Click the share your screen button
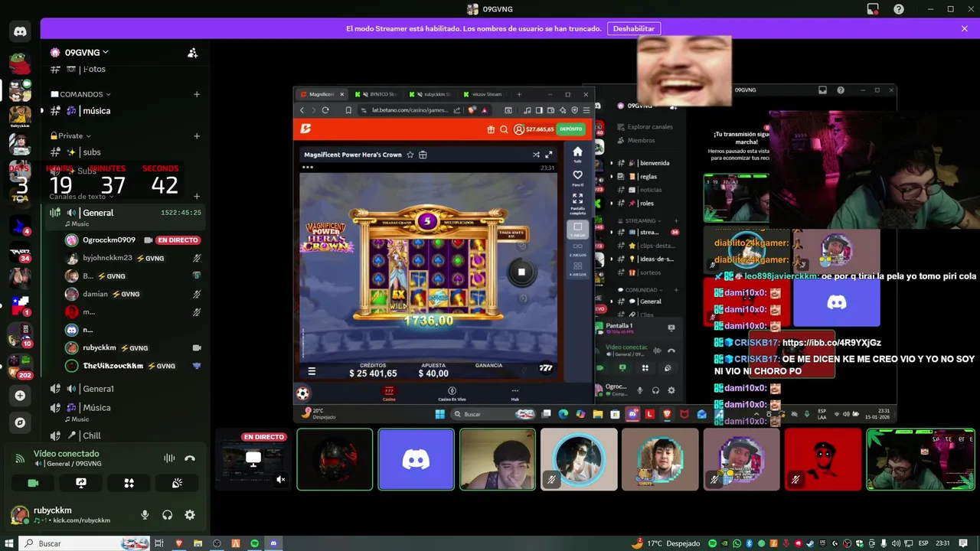Screen dimensions: 980x551 click(x=81, y=483)
